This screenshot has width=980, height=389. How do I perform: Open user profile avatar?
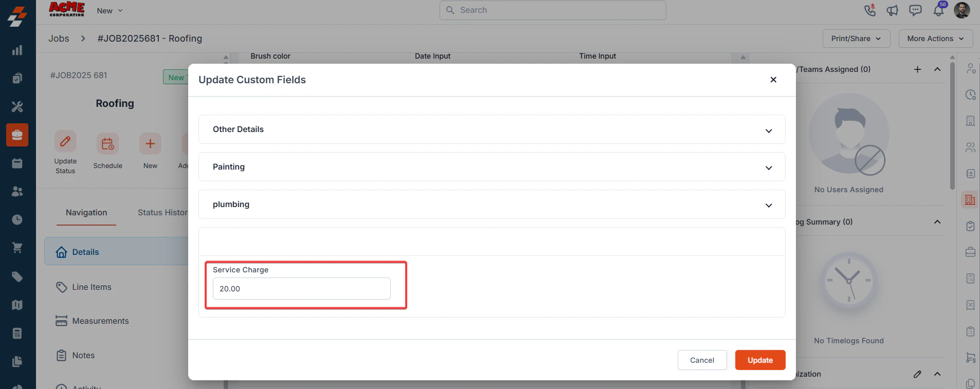click(962, 10)
